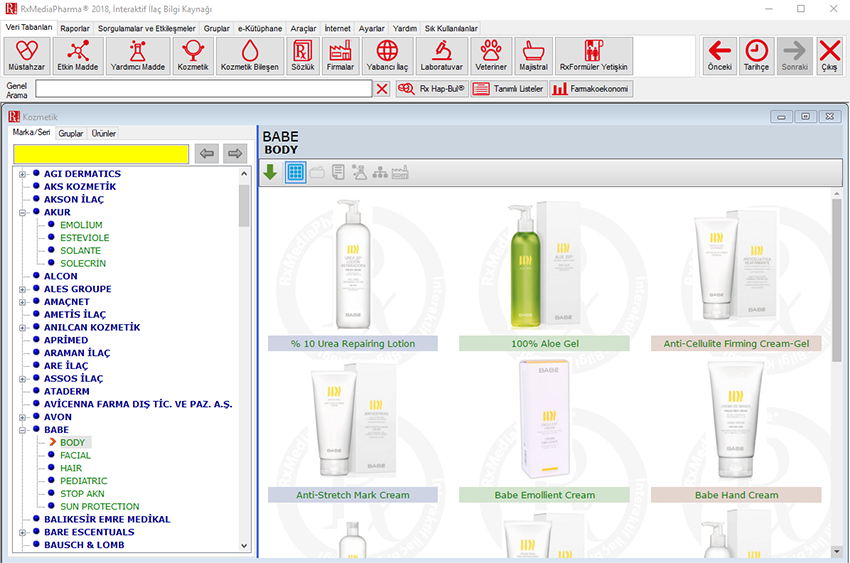Open the Firmalar companies icon

pyautogui.click(x=339, y=56)
